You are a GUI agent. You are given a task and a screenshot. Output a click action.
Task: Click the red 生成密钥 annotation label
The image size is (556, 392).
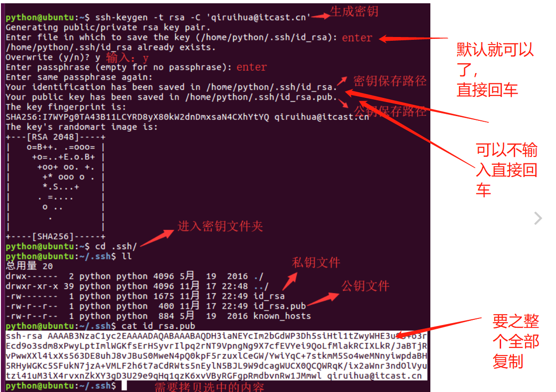pos(354,11)
